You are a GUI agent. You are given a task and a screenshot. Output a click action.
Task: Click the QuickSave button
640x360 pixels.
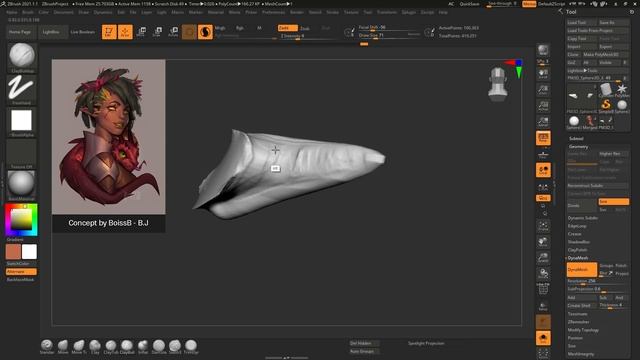(469, 4)
